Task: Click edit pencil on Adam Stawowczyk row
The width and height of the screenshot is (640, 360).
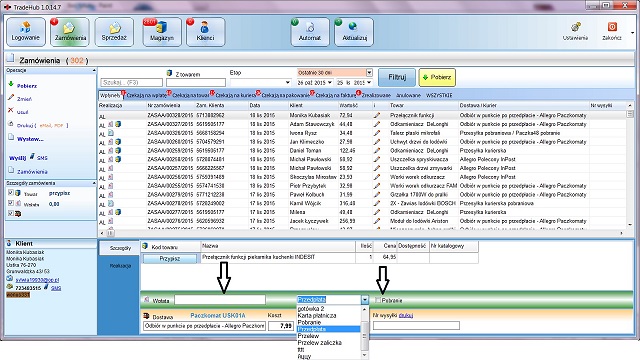Action: 377,124
